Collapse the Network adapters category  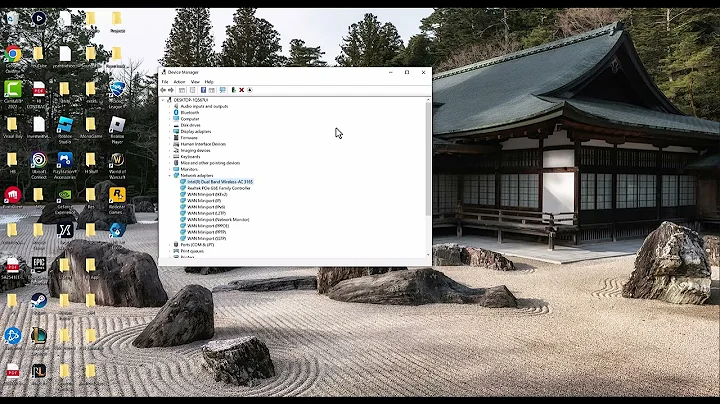[x=169, y=175]
